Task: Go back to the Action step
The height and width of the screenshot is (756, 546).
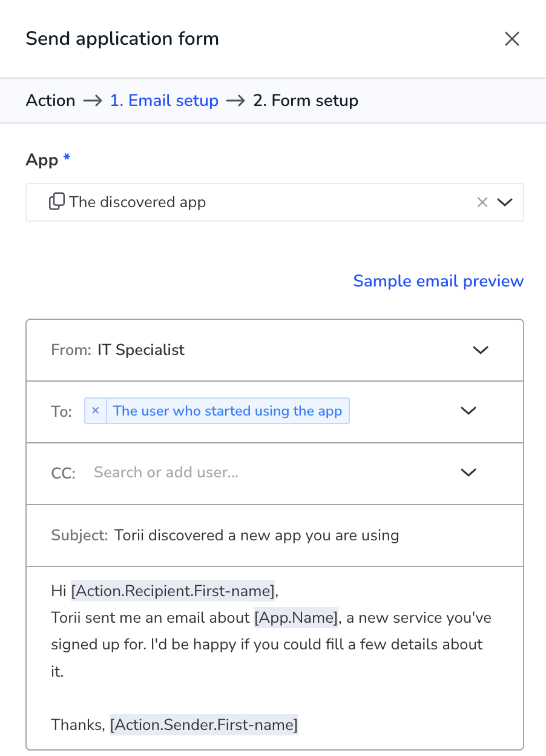Action: click(x=51, y=101)
